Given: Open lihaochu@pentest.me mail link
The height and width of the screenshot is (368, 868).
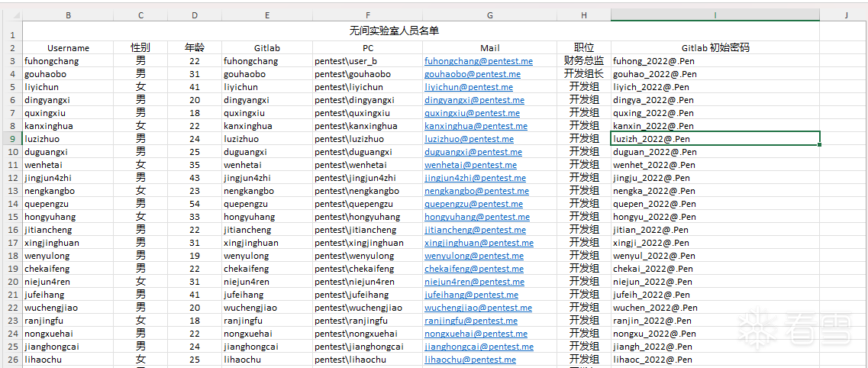Looking at the screenshot, I should point(470,360).
